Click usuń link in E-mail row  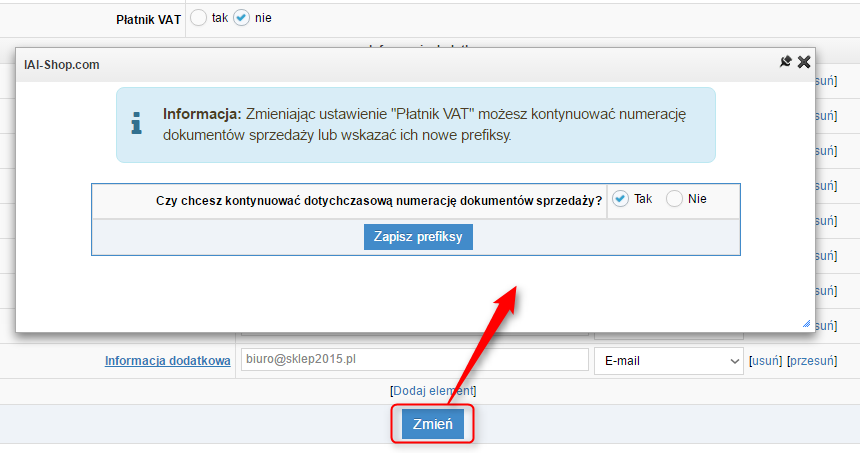click(x=766, y=361)
